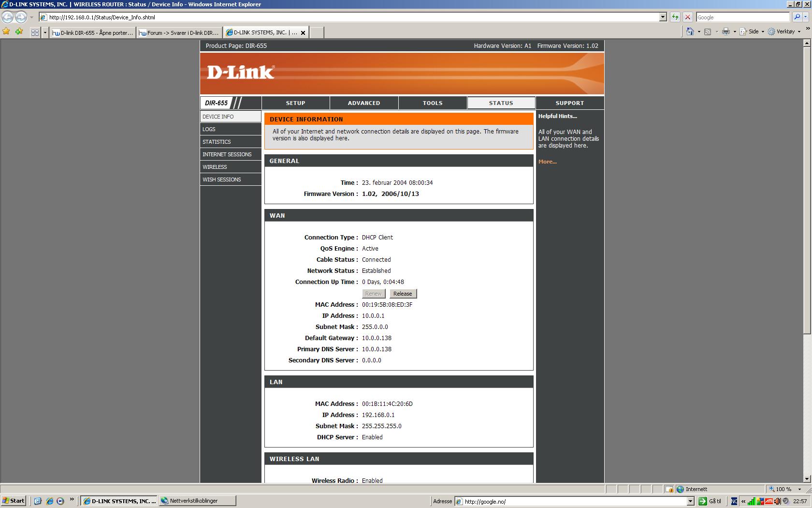The height and width of the screenshot is (508, 812).
Task: Open the SETUP router tab
Action: click(x=295, y=103)
